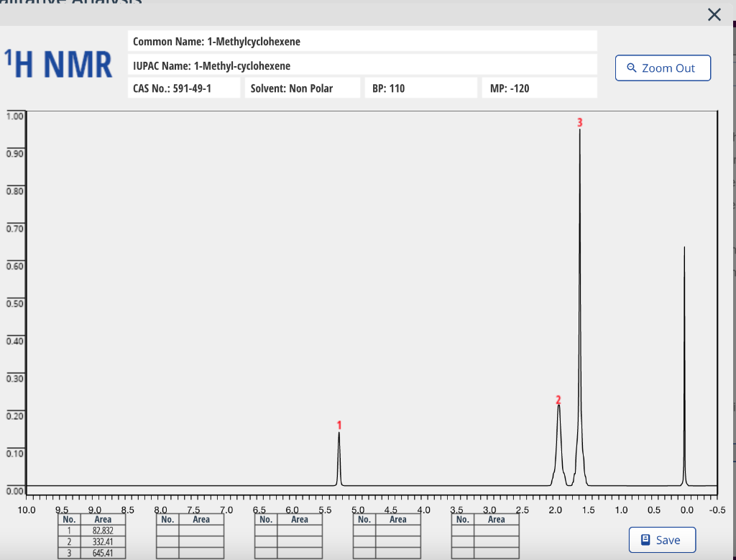
Task: Select peak label 3 near 1.6 ppm
Action: click(580, 122)
